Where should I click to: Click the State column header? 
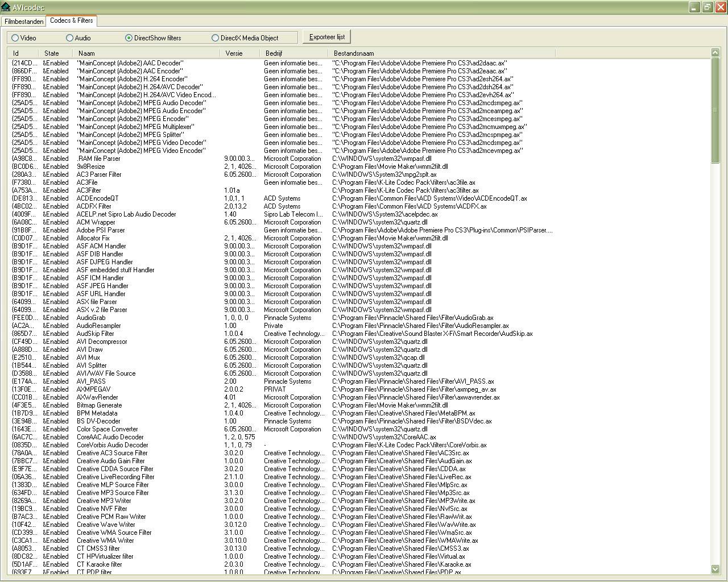pos(58,53)
